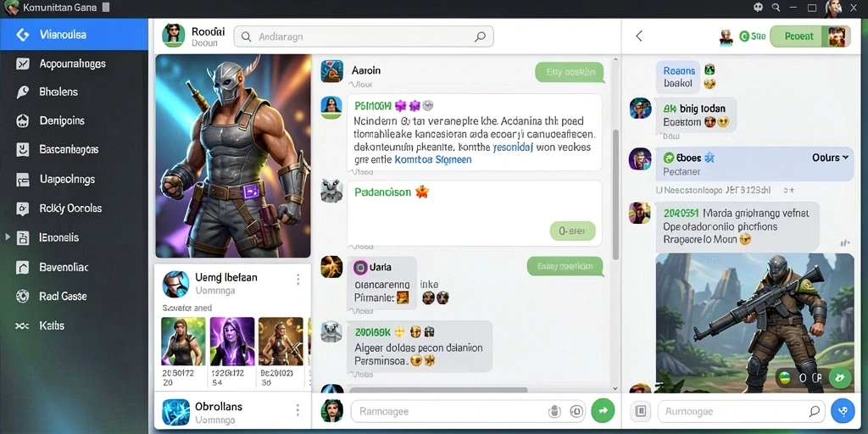Viewport: 868px width, 434px height.
Task: Click the blue send button in right chat panel
Action: pos(843,411)
